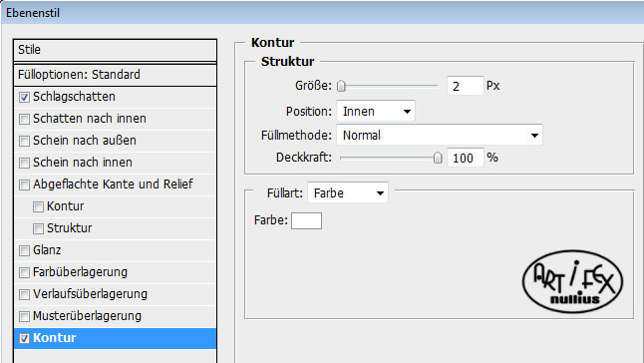Turn on the Farbüberlagerung checkbox

[x=24, y=272]
